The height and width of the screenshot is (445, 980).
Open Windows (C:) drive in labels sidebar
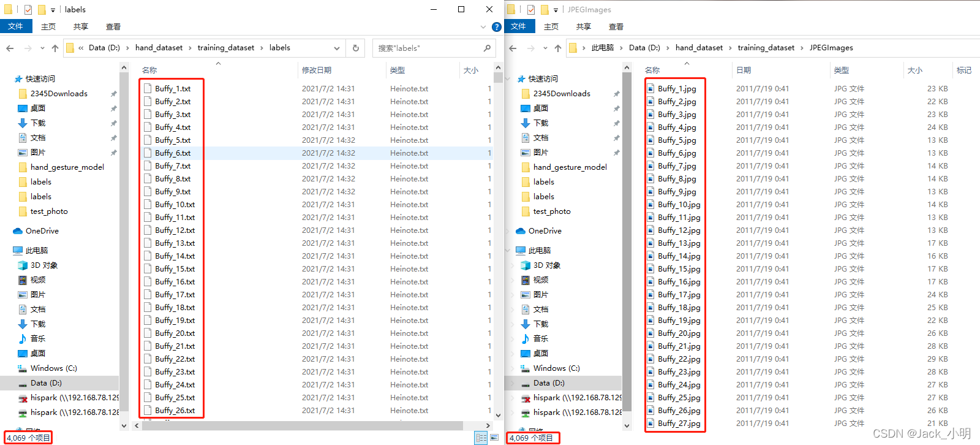point(54,368)
